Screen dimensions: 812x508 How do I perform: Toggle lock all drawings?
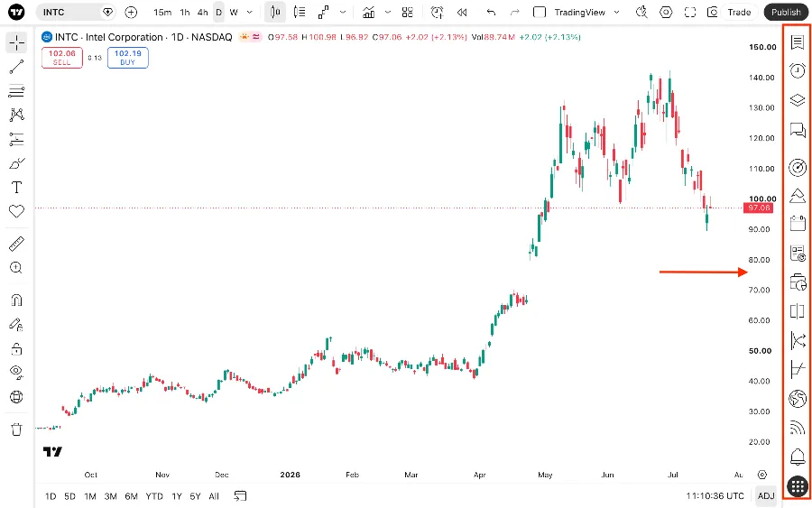click(16, 348)
